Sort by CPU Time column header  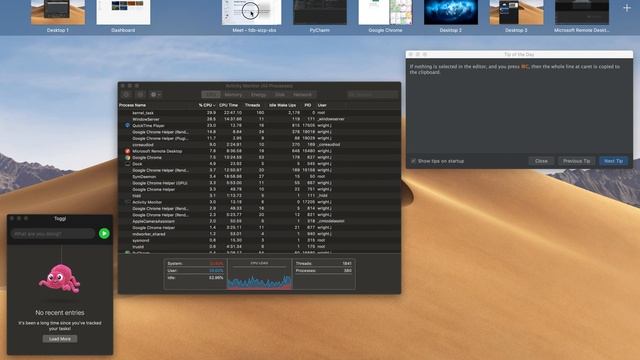(229, 105)
